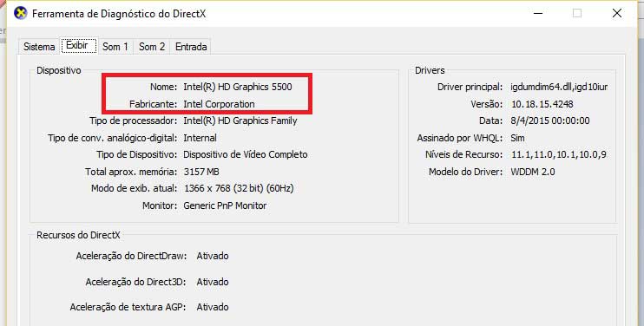Click the 'Níveis de Recurso:' label
644x326 pixels.
click(463, 154)
